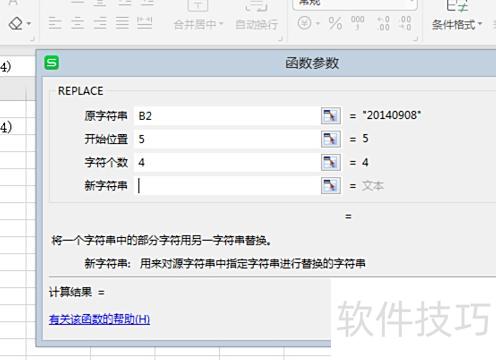Click the 开始位置 input field
The image size is (496, 360).
click(x=227, y=139)
